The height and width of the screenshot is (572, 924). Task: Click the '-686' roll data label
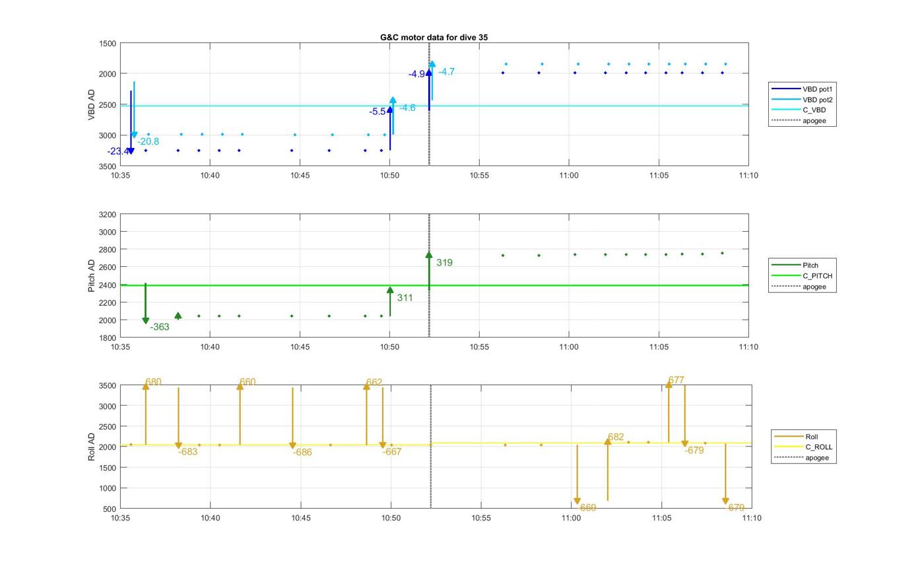tap(302, 453)
